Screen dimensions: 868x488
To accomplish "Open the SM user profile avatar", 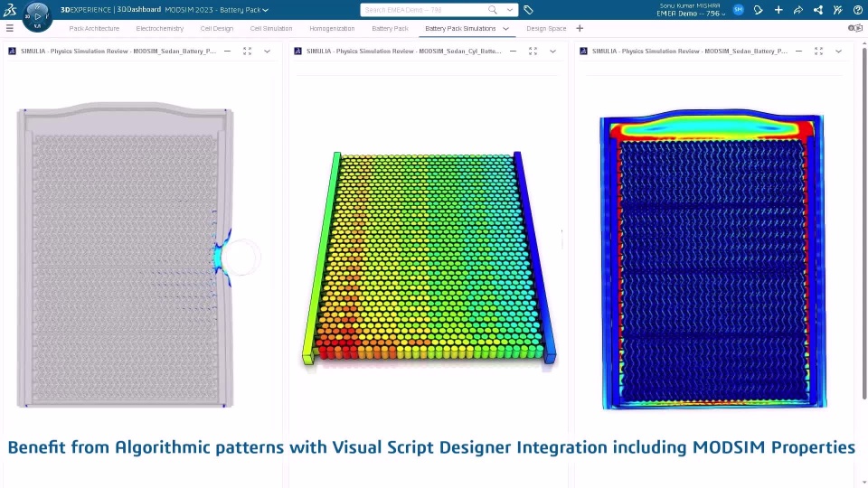I will [738, 9].
